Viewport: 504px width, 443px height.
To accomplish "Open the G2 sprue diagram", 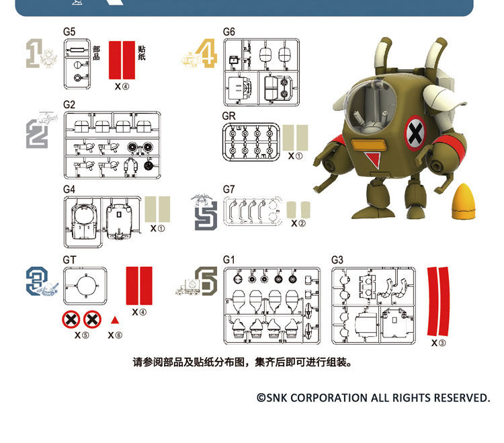I will click(x=112, y=145).
